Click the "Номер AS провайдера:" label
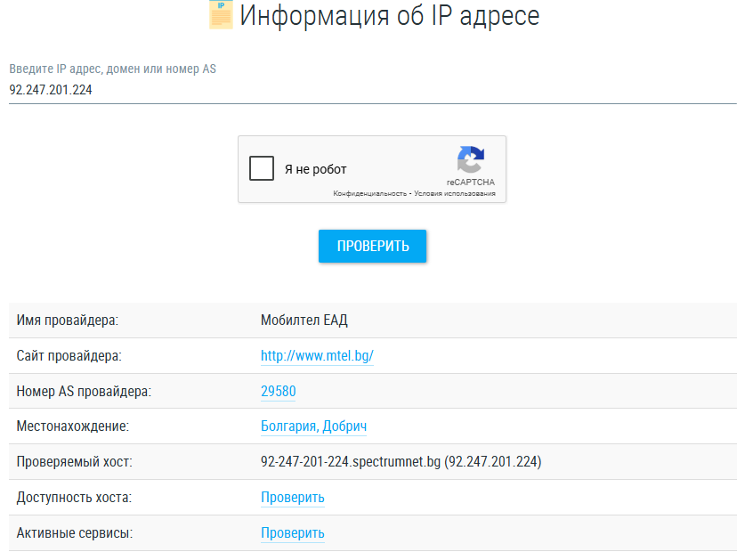This screenshot has height=560, width=753. (84, 392)
